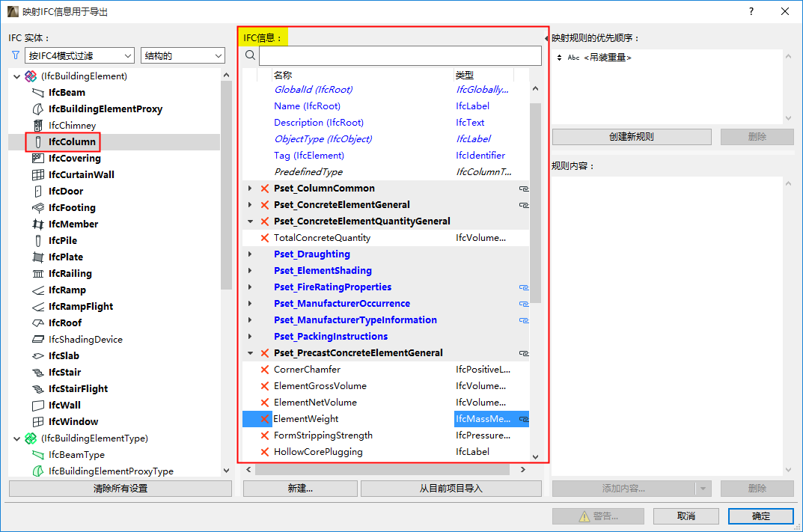Click the IfcRoof icon
The width and height of the screenshot is (803, 532).
coord(38,323)
